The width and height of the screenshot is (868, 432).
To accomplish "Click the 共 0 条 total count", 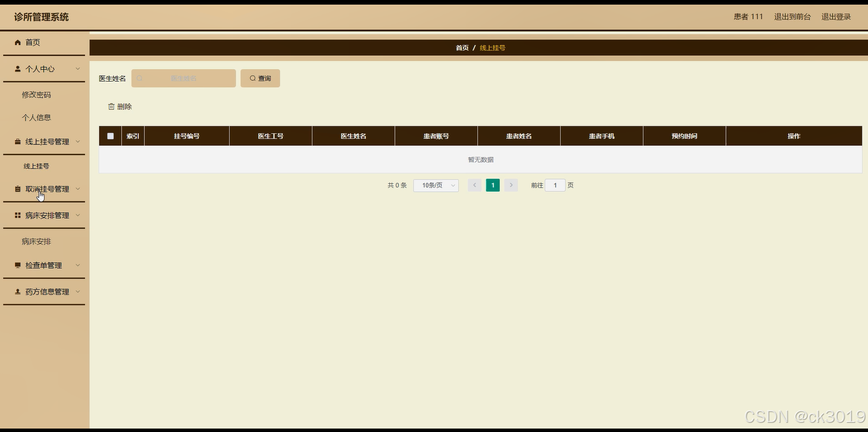I will click(x=397, y=186).
